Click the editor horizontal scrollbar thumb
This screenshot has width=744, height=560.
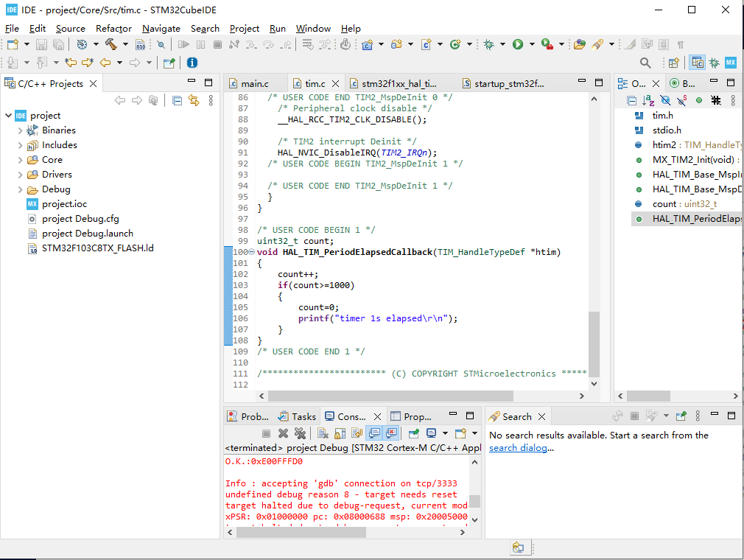tap(390, 396)
